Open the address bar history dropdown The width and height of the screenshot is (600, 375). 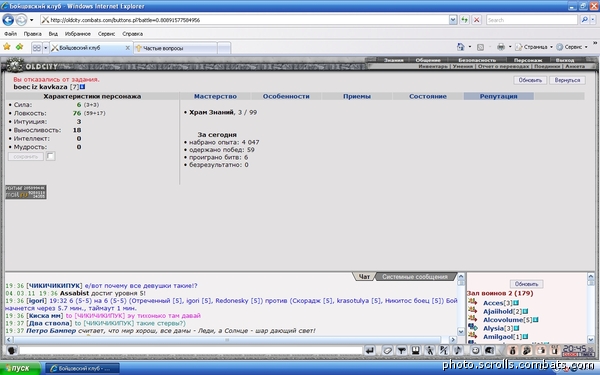tap(453, 20)
